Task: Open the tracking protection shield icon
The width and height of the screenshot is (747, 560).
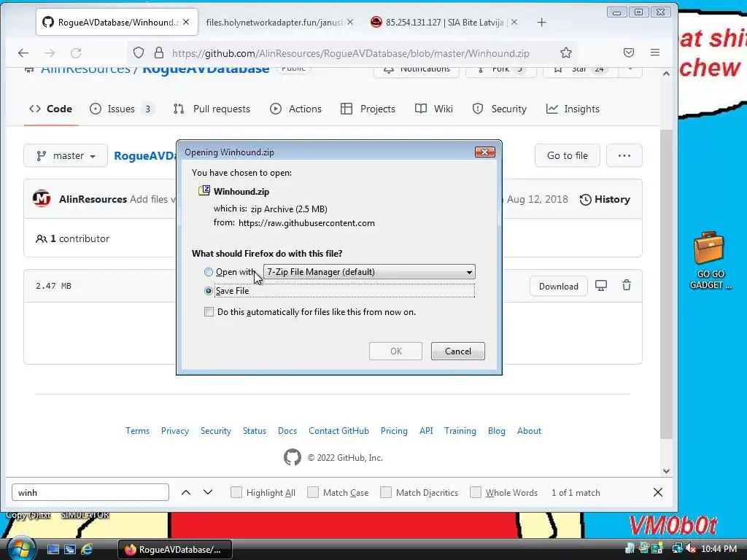Action: pyautogui.click(x=138, y=52)
